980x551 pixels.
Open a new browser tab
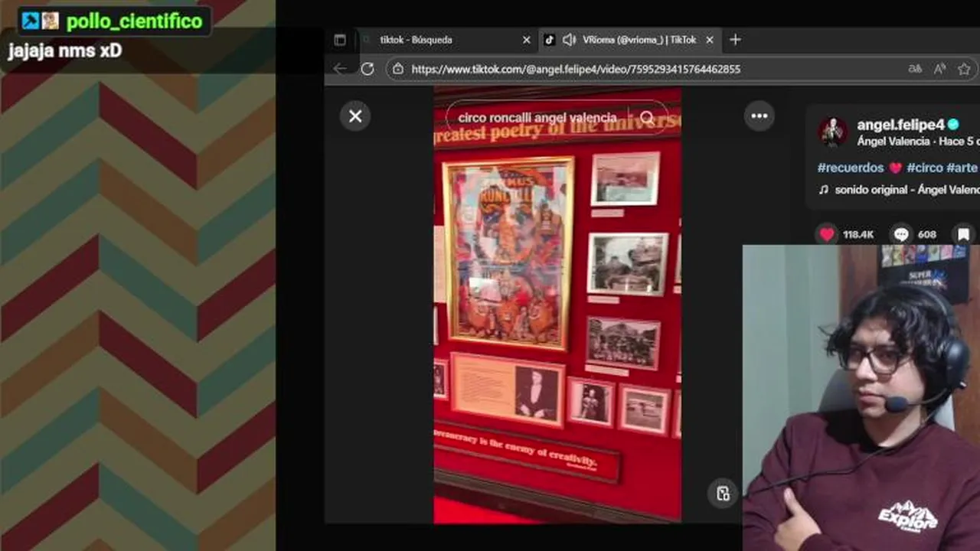click(x=735, y=40)
